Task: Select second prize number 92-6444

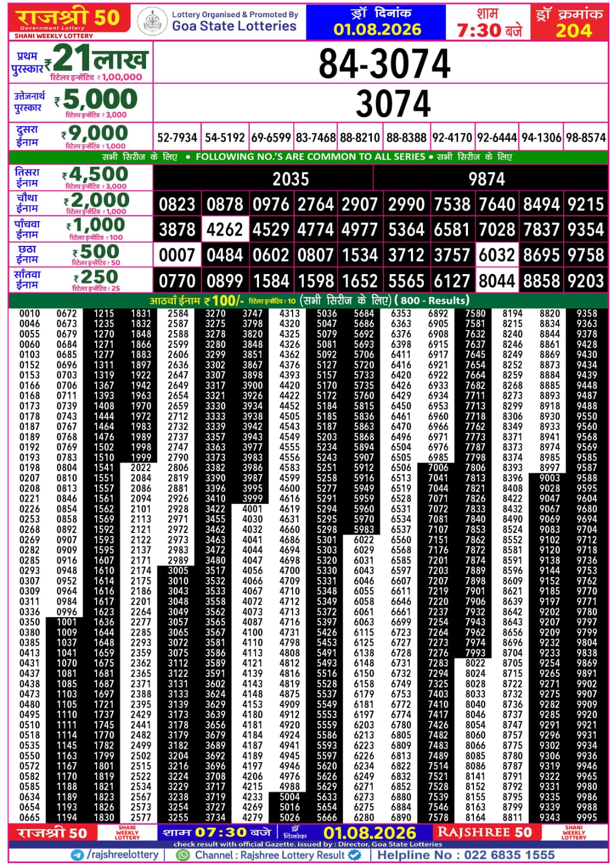Action: click(x=497, y=138)
